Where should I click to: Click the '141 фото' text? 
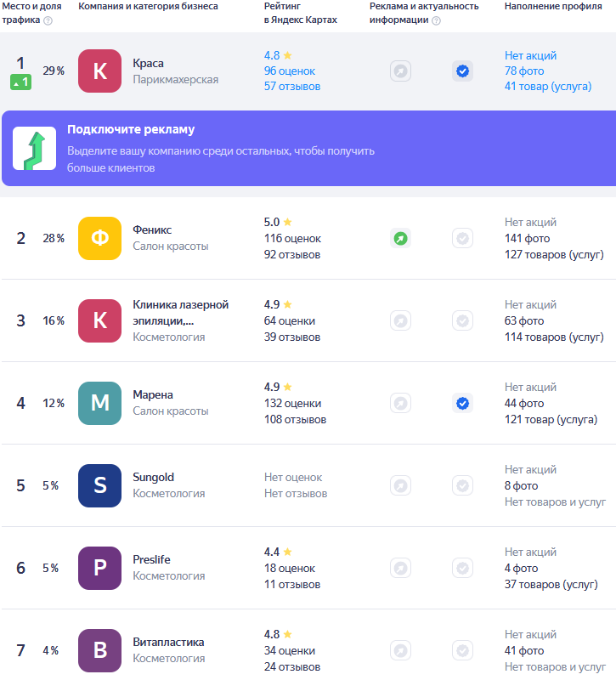(527, 238)
